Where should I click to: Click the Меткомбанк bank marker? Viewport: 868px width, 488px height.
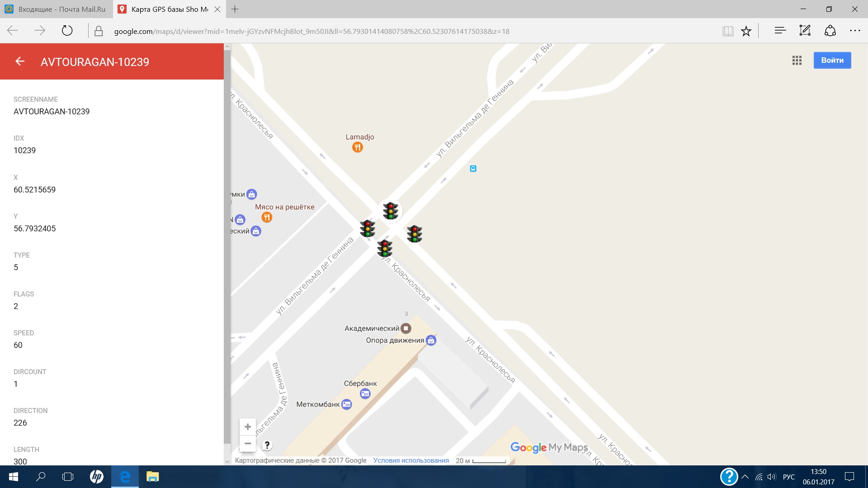347,404
